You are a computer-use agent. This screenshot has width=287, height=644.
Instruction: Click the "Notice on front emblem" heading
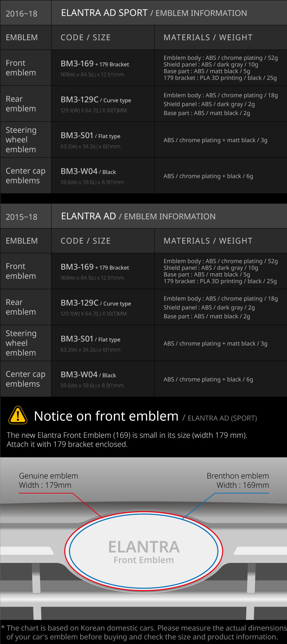[106, 416]
